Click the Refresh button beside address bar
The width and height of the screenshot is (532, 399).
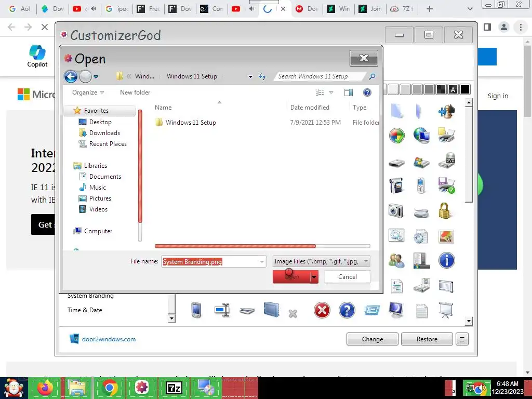pos(262,76)
